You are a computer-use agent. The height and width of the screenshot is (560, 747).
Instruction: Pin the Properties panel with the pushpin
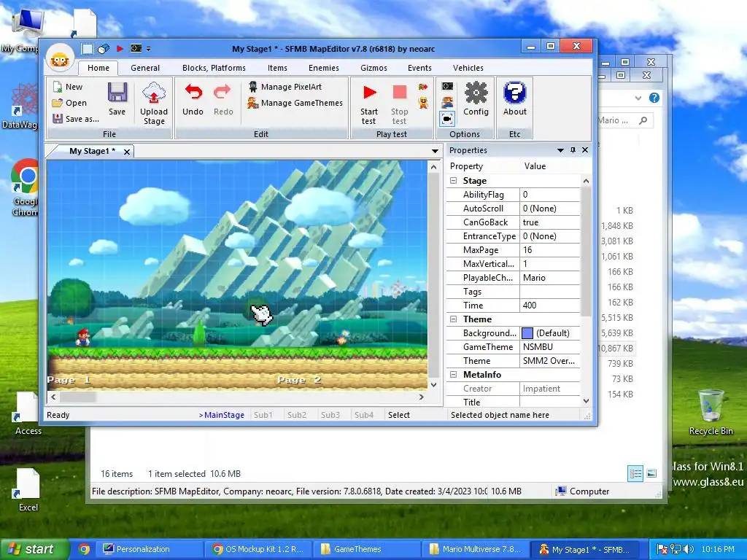(x=573, y=150)
